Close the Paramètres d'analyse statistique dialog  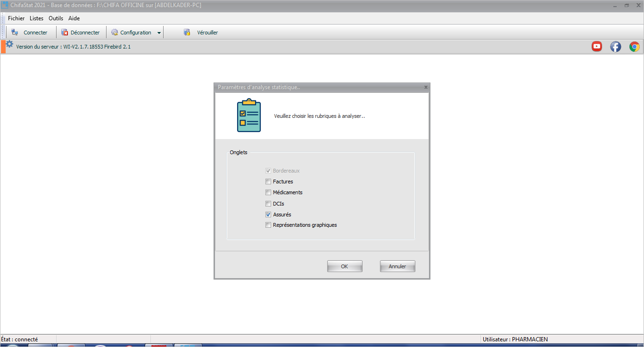(x=426, y=87)
